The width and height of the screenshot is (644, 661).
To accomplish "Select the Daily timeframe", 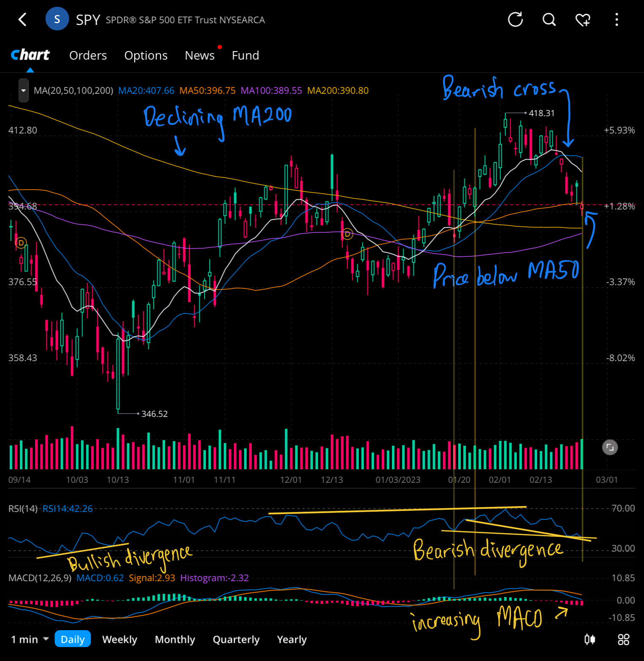I will click(73, 639).
